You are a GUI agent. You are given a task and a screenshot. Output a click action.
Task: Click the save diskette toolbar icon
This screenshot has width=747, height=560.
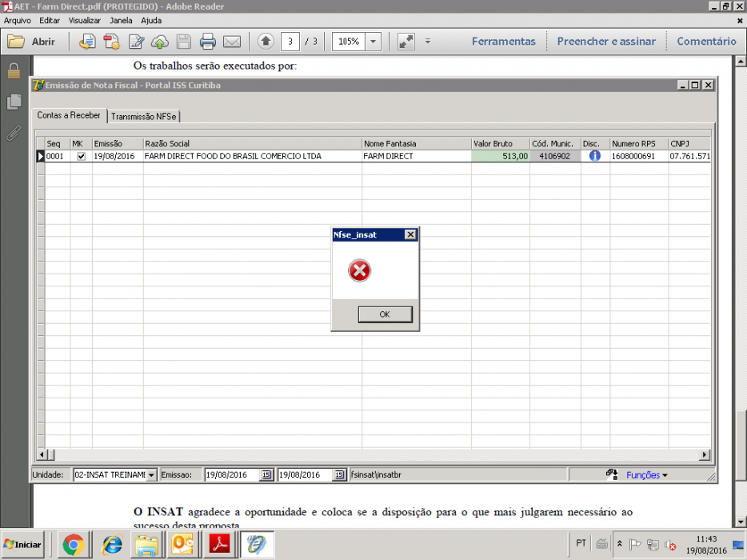pyautogui.click(x=183, y=42)
